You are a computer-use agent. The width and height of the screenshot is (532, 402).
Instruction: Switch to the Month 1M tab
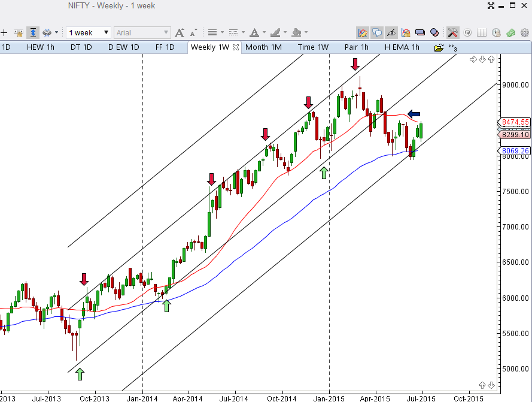pos(263,47)
